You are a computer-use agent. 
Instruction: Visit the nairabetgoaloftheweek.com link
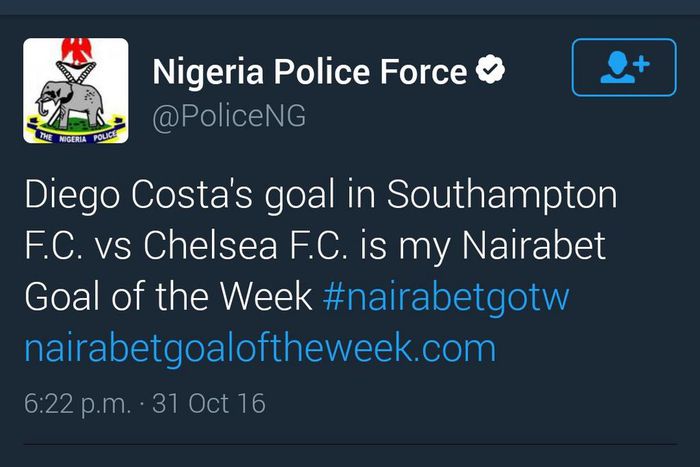[259, 348]
